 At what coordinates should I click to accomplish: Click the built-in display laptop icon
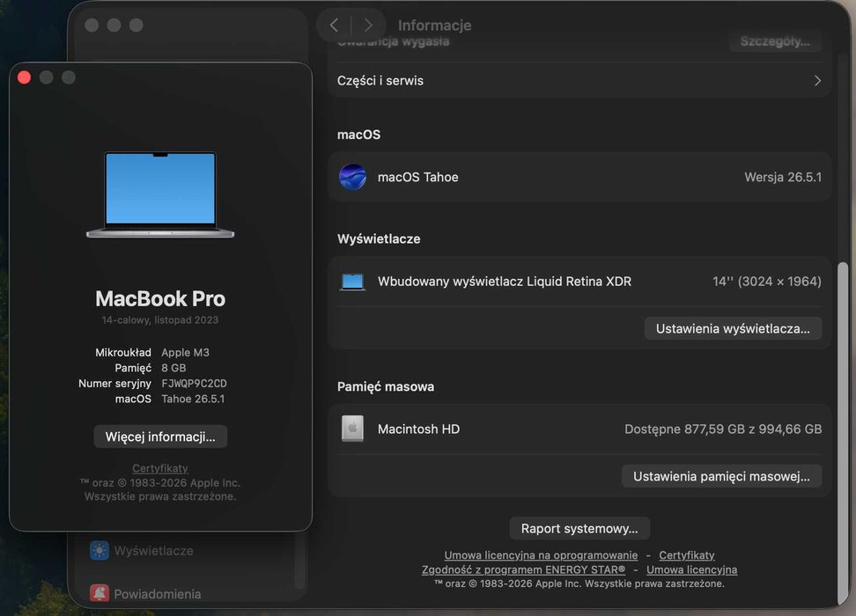(352, 282)
